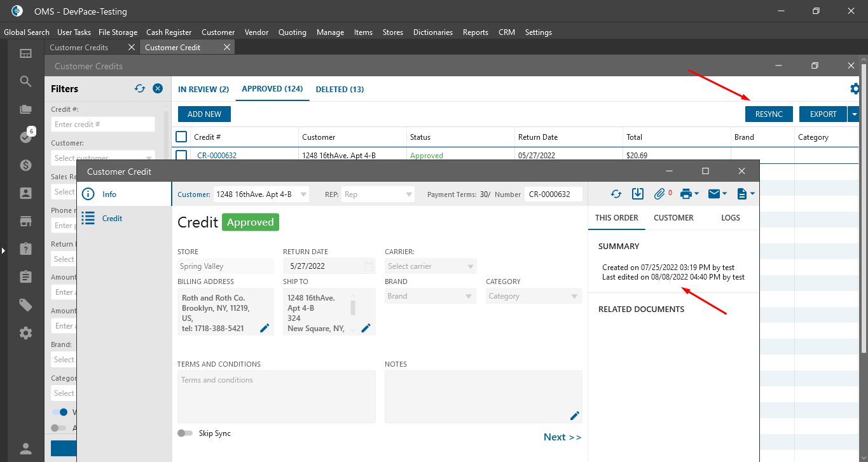This screenshot has width=868, height=462.
Task: Switch to the In Review (2) tab
Action: (x=203, y=90)
